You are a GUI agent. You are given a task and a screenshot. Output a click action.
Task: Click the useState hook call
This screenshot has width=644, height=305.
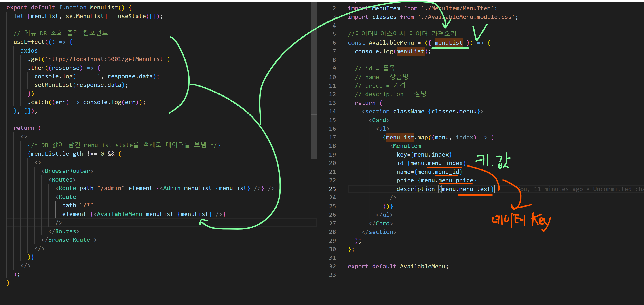coord(132,16)
